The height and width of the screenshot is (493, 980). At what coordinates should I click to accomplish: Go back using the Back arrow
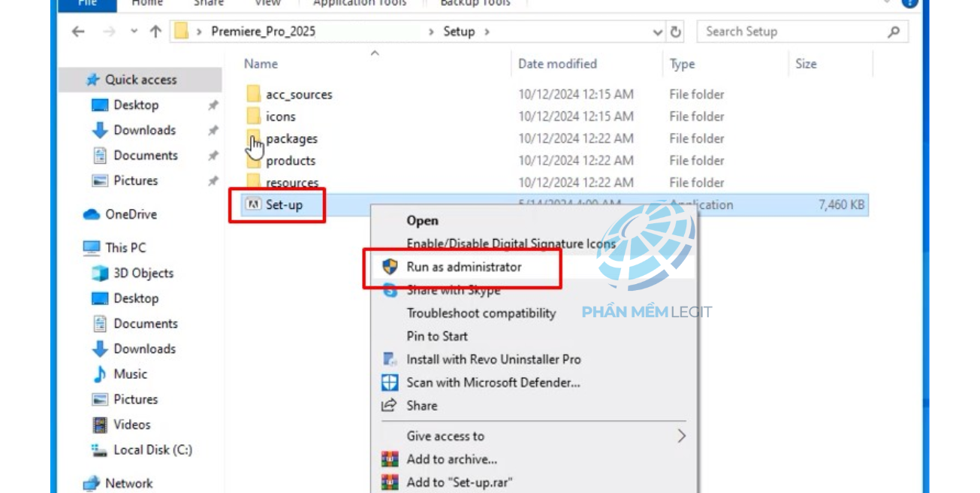[78, 32]
